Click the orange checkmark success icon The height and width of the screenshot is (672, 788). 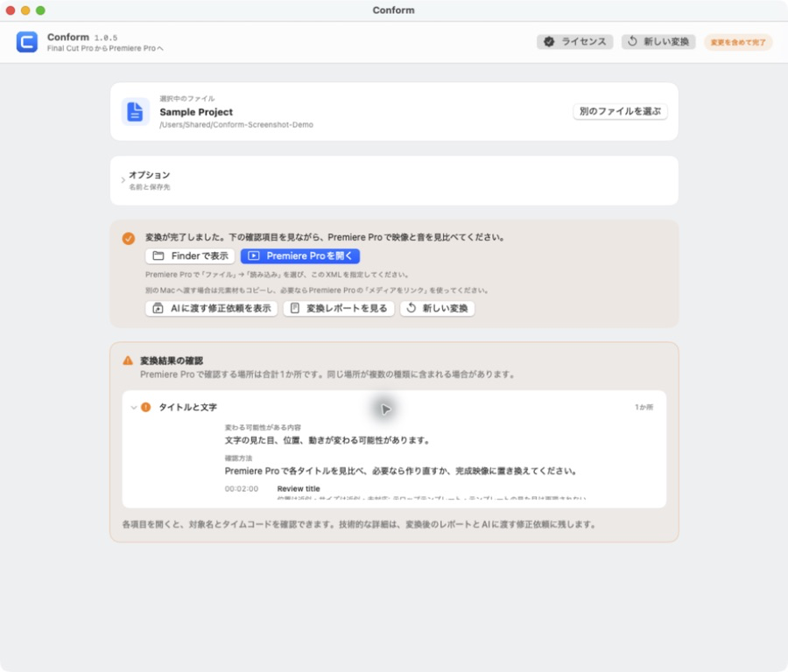(128, 238)
